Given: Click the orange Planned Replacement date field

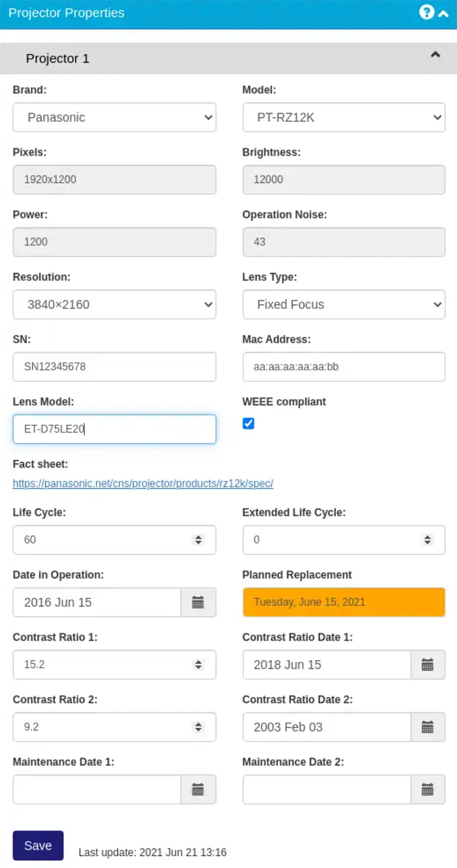Looking at the screenshot, I should tap(344, 602).
